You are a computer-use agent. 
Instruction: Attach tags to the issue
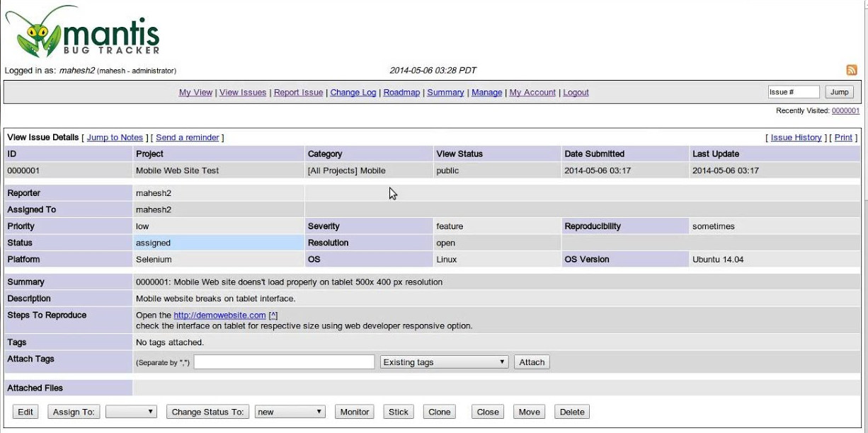click(x=532, y=362)
